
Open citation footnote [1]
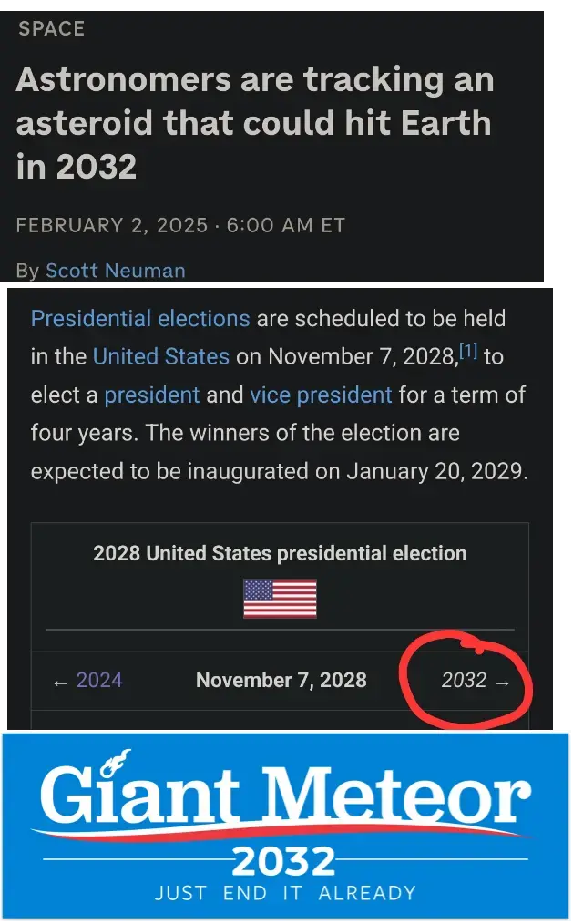coord(466,353)
